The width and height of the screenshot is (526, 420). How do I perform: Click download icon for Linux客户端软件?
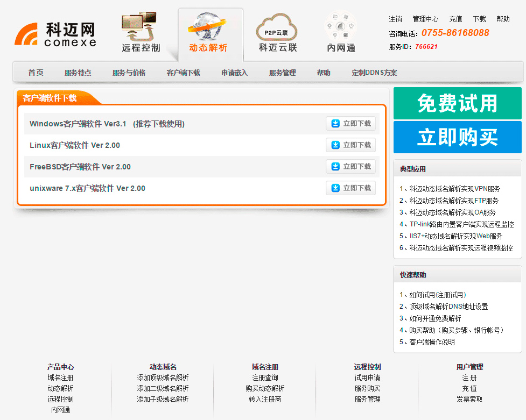click(335, 145)
